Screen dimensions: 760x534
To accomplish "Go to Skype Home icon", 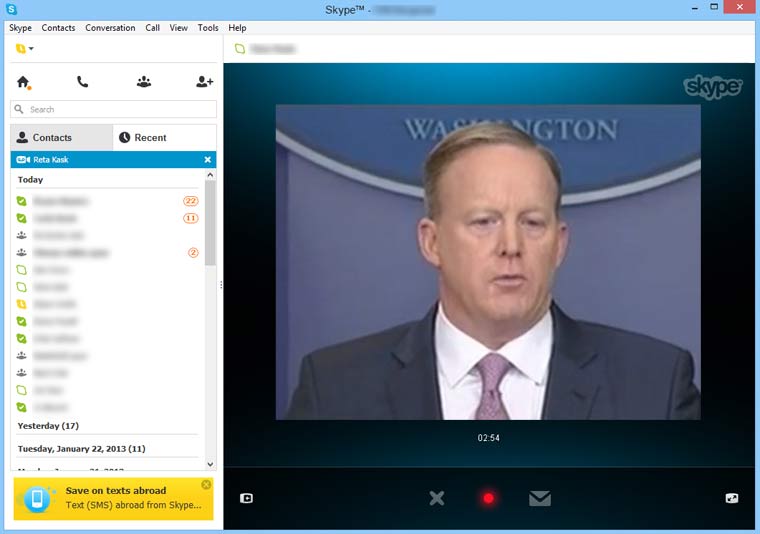I will [23, 82].
